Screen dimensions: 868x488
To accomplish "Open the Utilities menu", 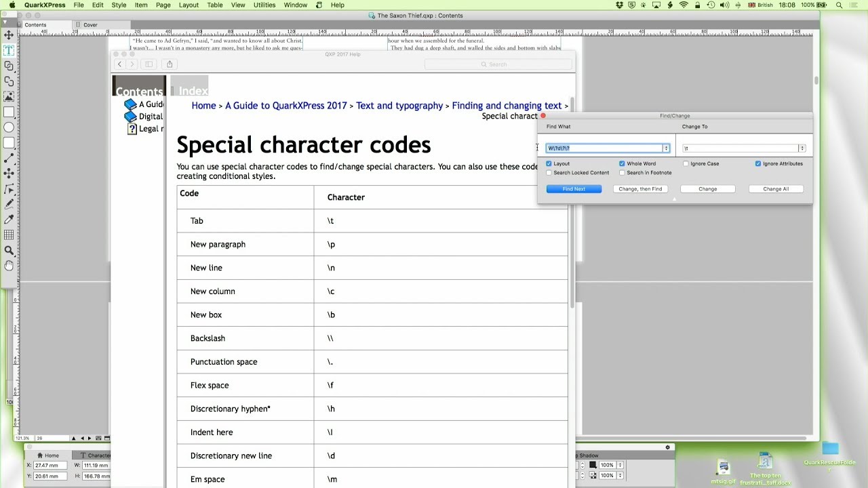I will coord(264,5).
